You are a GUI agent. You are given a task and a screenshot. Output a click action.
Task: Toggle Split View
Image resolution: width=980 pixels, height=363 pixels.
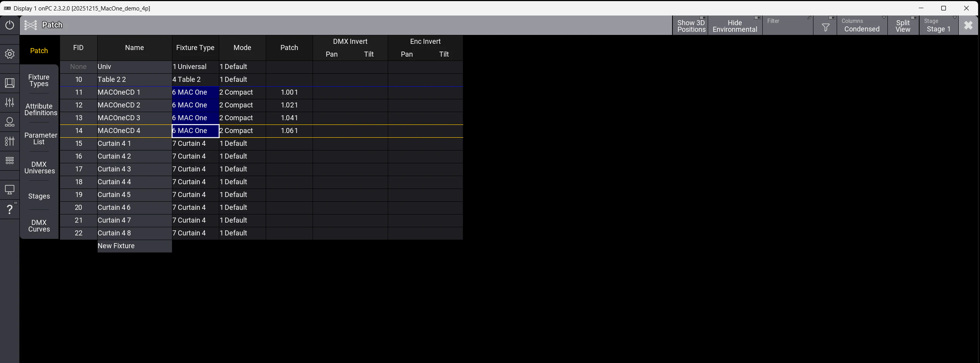903,26
